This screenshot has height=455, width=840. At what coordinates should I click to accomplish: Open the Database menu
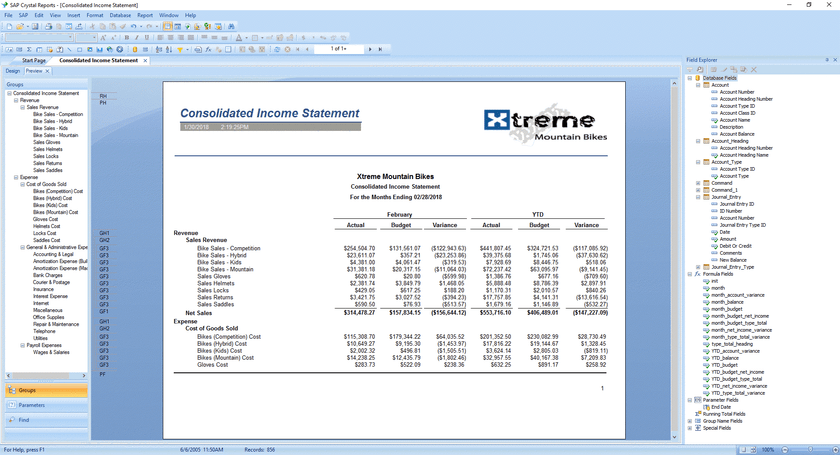point(120,15)
